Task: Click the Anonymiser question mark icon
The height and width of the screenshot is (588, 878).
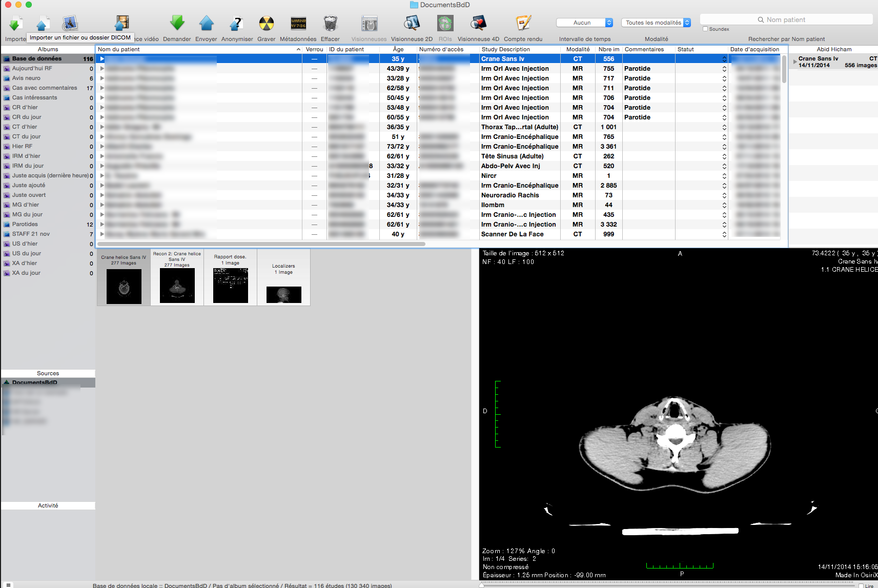Action: 236,23
